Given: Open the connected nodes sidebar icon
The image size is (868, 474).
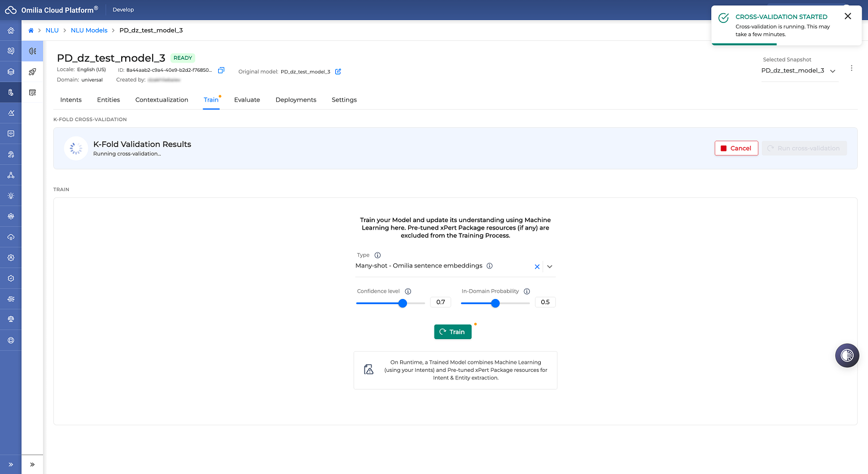Looking at the screenshot, I should point(10,175).
